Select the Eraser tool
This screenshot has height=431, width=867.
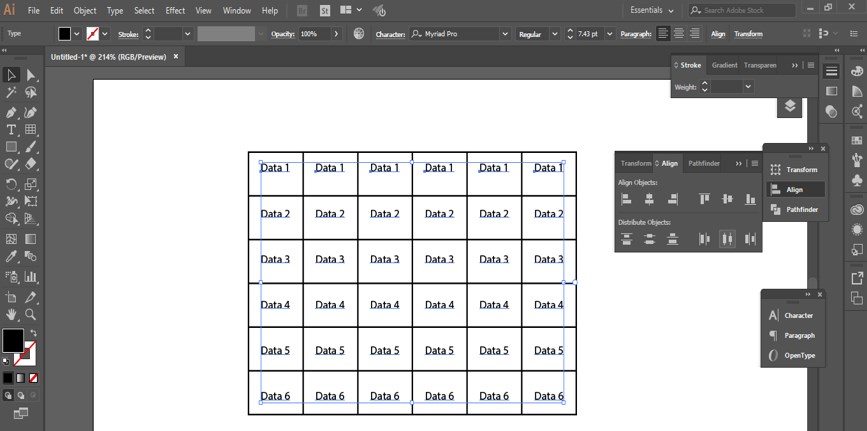30,164
